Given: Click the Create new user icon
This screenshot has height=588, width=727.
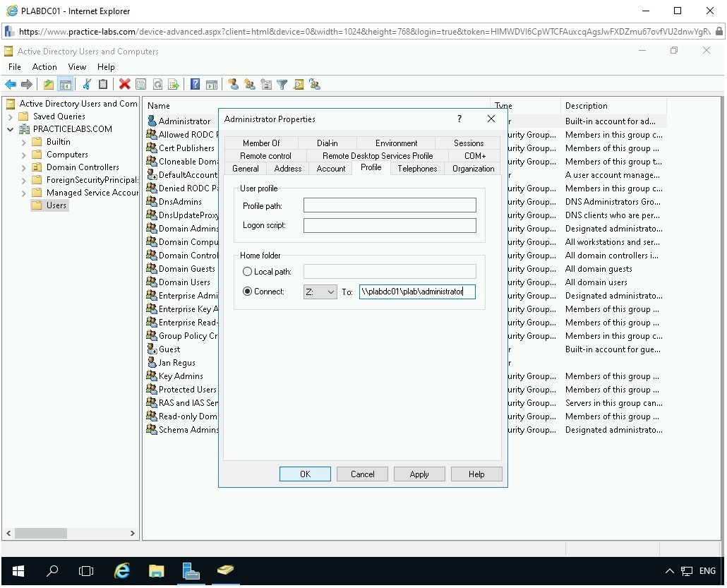Looking at the screenshot, I should click(233, 85).
